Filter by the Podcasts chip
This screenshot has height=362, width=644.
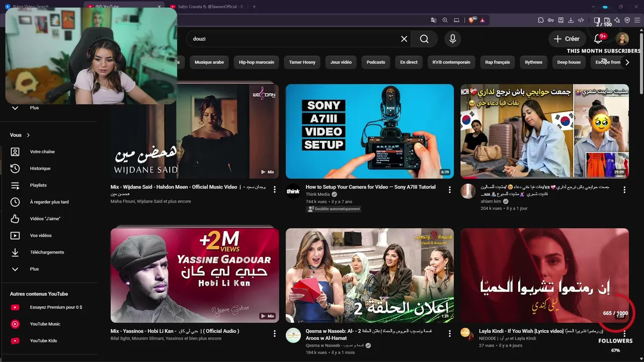click(376, 62)
